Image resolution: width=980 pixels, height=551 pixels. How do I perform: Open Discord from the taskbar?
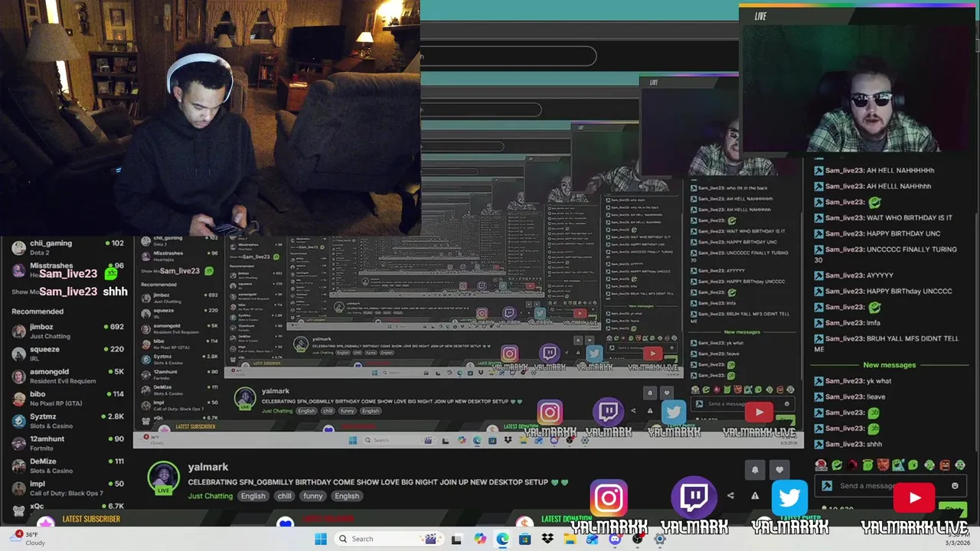tap(615, 539)
